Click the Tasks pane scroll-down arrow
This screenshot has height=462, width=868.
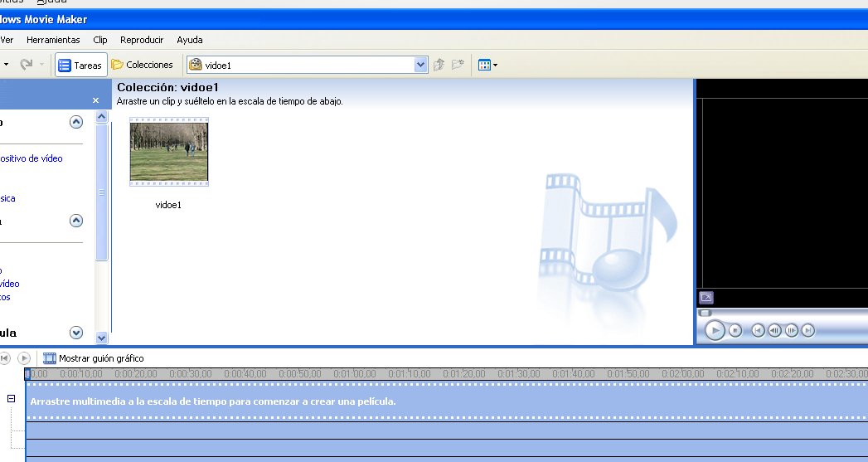(x=101, y=337)
